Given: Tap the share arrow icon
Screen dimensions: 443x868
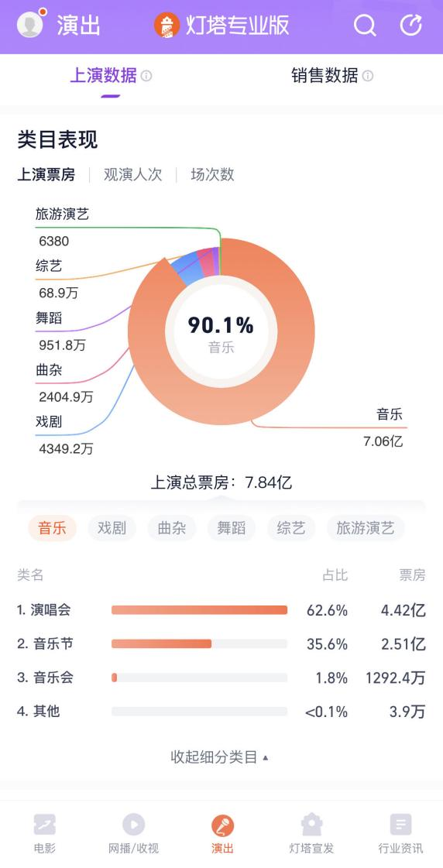Looking at the screenshot, I should point(411,25).
